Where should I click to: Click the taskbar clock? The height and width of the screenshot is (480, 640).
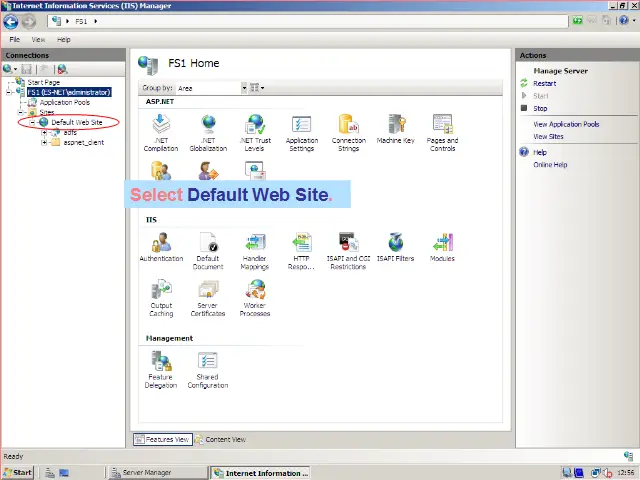(x=625, y=473)
